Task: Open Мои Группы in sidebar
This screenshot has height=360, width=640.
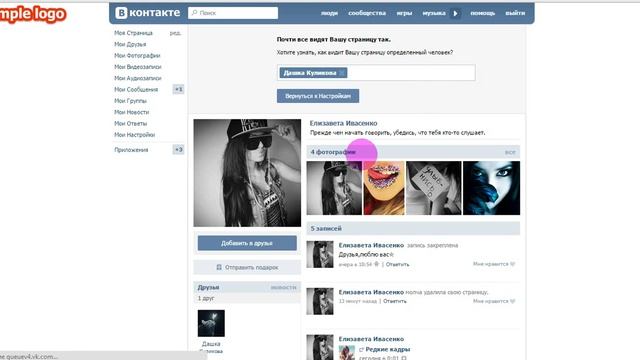Action: tap(130, 101)
